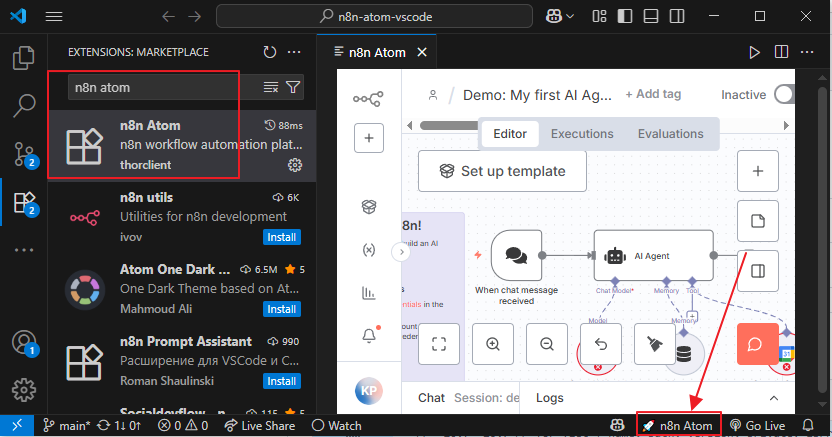Tidy up workflow with the broom button
Screen dimensions: 832x437
pos(655,344)
